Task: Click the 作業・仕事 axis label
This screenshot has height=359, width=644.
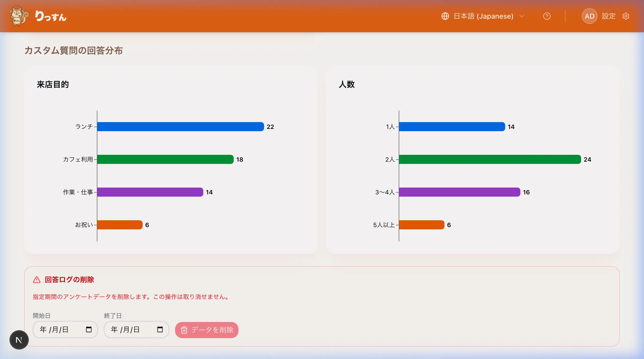Action: coord(78,192)
